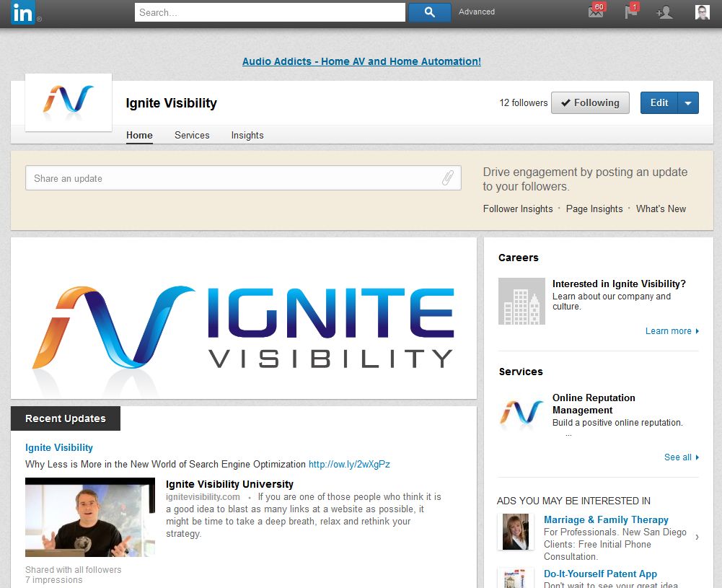Viewport: 722px width, 588px height.
Task: Open Follower Insights link
Action: pos(518,209)
